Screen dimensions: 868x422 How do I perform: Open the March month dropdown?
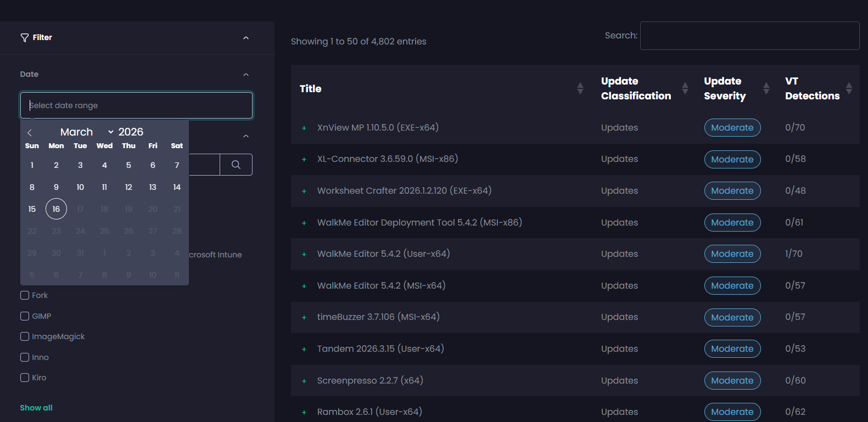tap(86, 132)
